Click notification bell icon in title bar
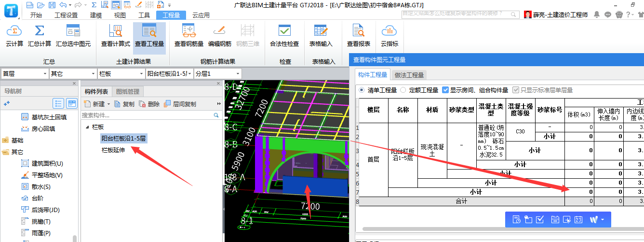Screen dimensions: 644x242 (596, 15)
